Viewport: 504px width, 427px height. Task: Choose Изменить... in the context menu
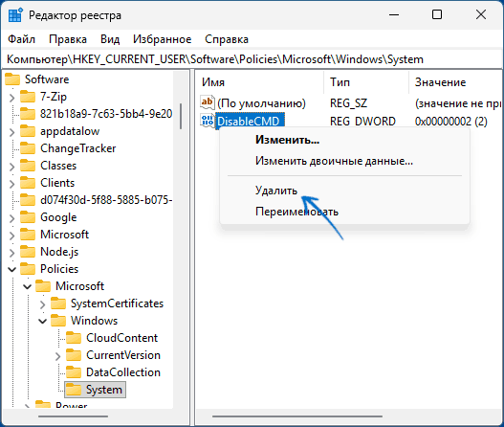287,140
